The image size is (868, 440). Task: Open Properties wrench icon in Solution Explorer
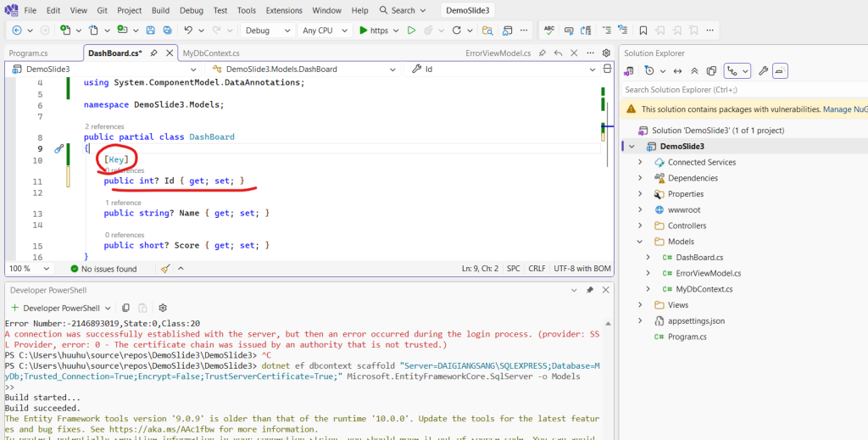tap(763, 70)
